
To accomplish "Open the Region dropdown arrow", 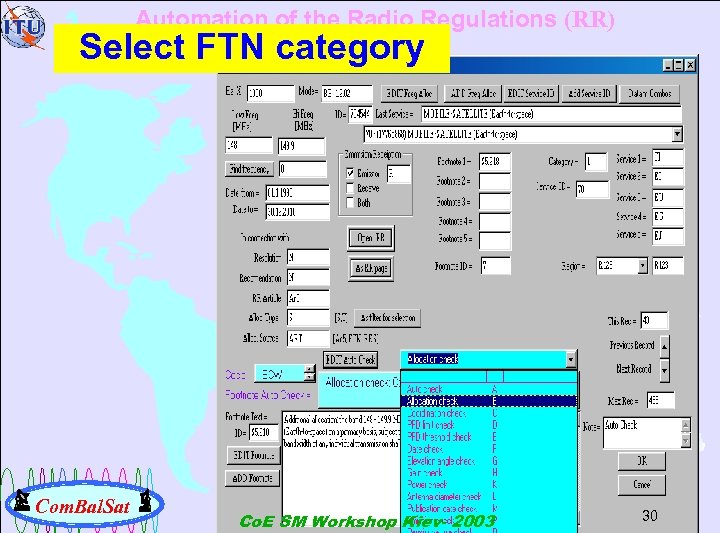I will 642,265.
